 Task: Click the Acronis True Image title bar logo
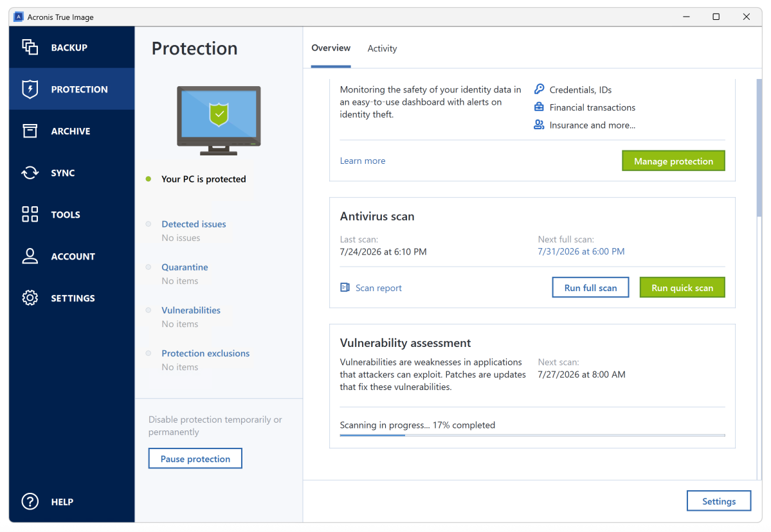[x=19, y=17]
